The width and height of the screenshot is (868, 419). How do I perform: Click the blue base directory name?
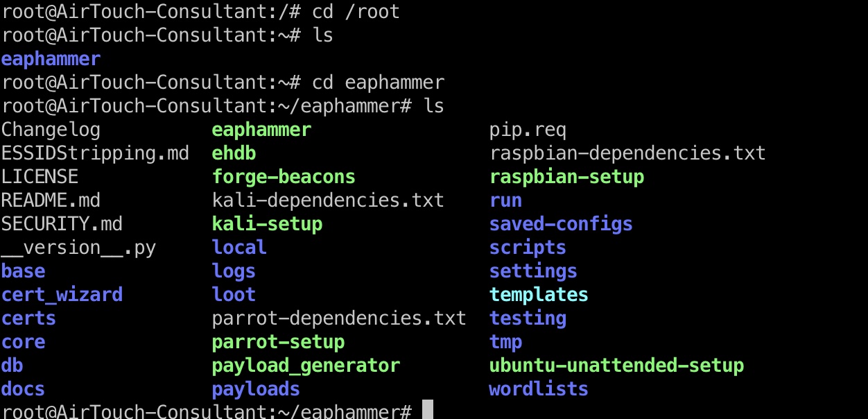[x=23, y=271]
